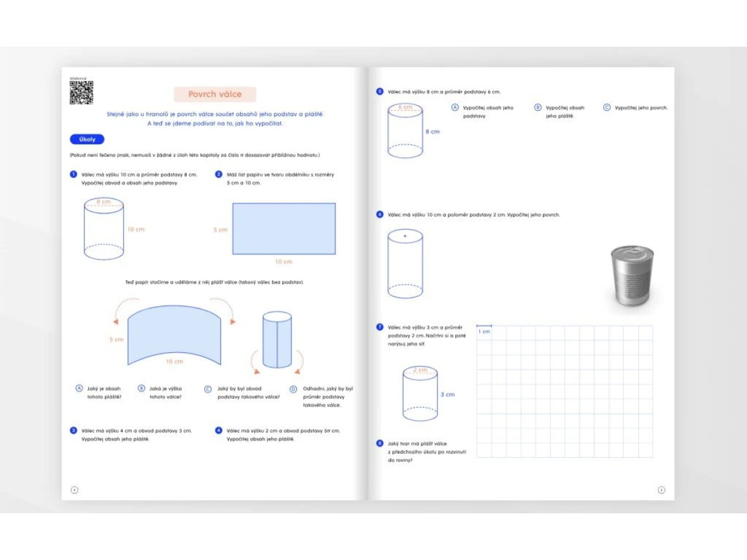747x560 pixels.
Task: Click the left curved orange dotted arrow over sheet
Action: pyautogui.click(x=125, y=310)
